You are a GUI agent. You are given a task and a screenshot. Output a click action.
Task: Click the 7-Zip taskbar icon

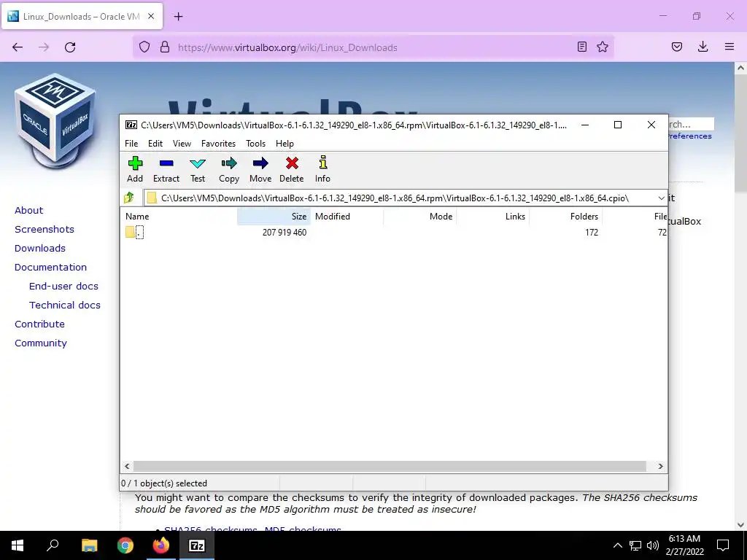197,545
